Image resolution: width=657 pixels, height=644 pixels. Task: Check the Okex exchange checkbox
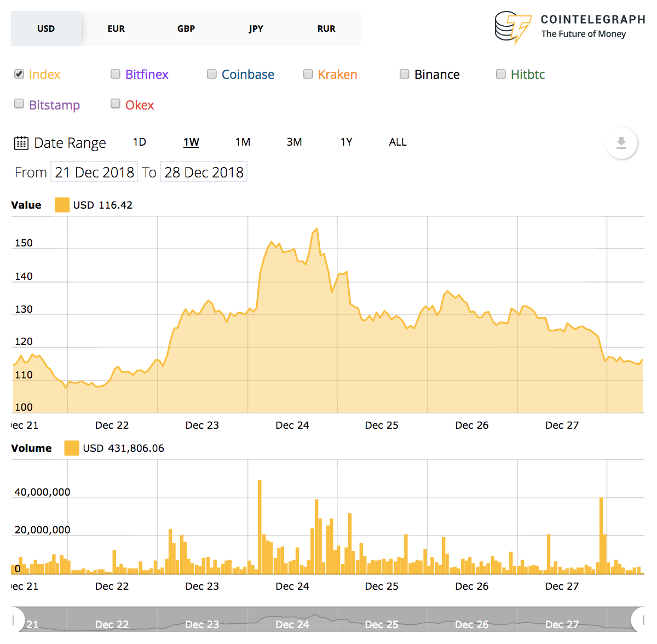click(116, 104)
